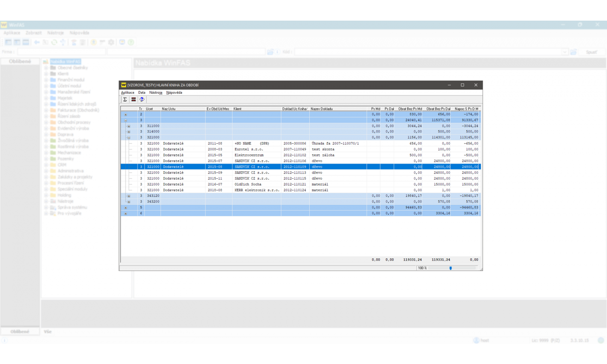Collapse the Tr 3 group row

pyautogui.click(x=125, y=120)
